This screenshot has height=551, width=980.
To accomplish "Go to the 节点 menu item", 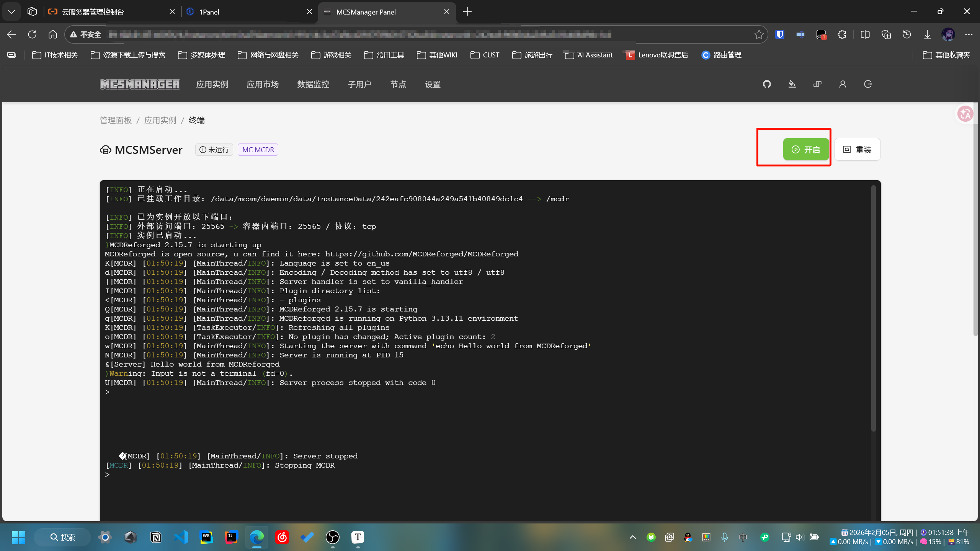I will (x=398, y=84).
